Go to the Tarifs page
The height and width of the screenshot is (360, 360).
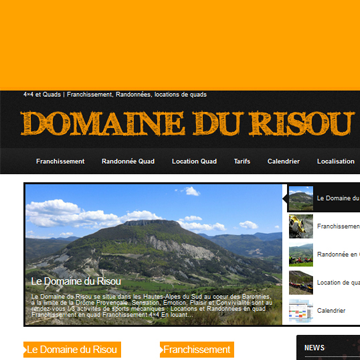(242, 161)
